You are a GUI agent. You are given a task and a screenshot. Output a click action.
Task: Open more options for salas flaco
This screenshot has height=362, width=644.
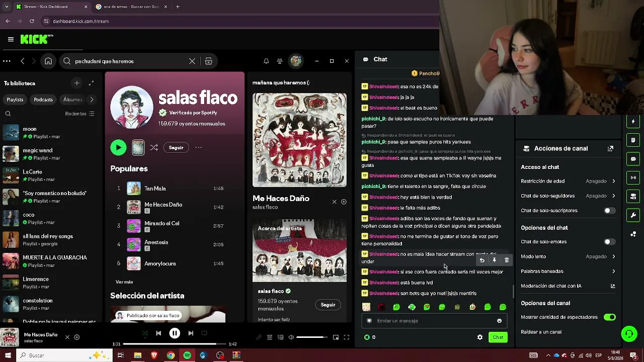199,147
